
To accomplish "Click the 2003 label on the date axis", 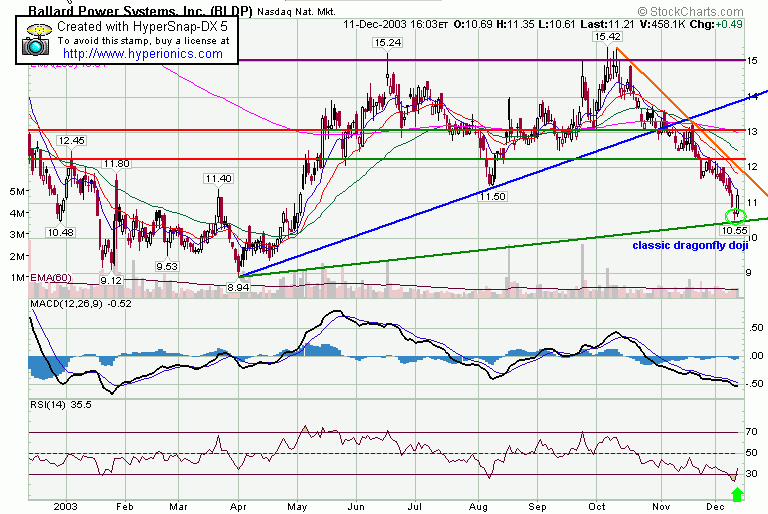I will (x=66, y=507).
